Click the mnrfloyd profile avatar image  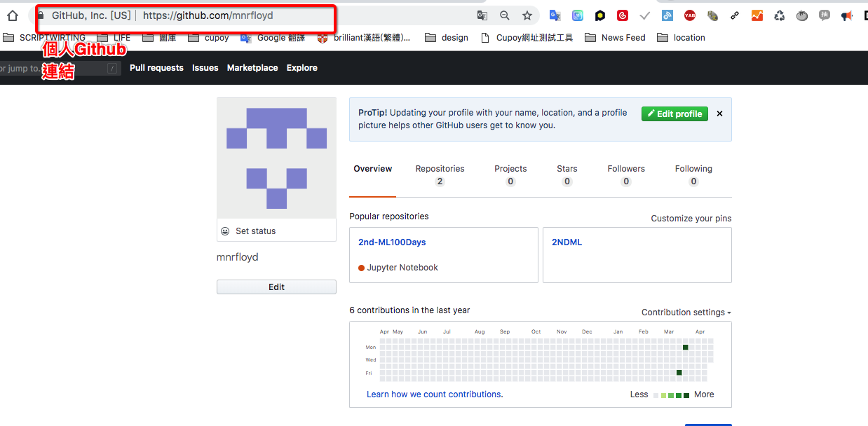coord(276,158)
